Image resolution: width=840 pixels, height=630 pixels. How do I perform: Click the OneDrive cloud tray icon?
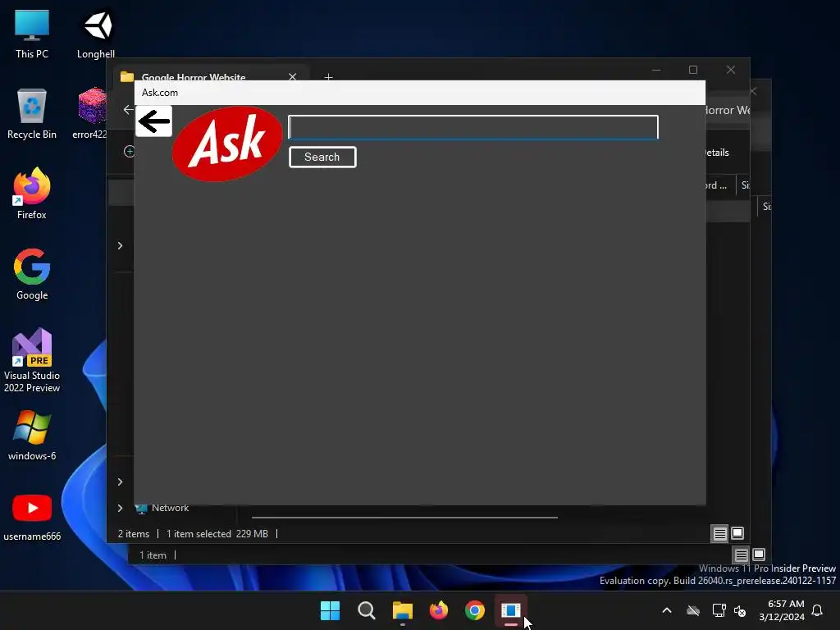point(693,610)
